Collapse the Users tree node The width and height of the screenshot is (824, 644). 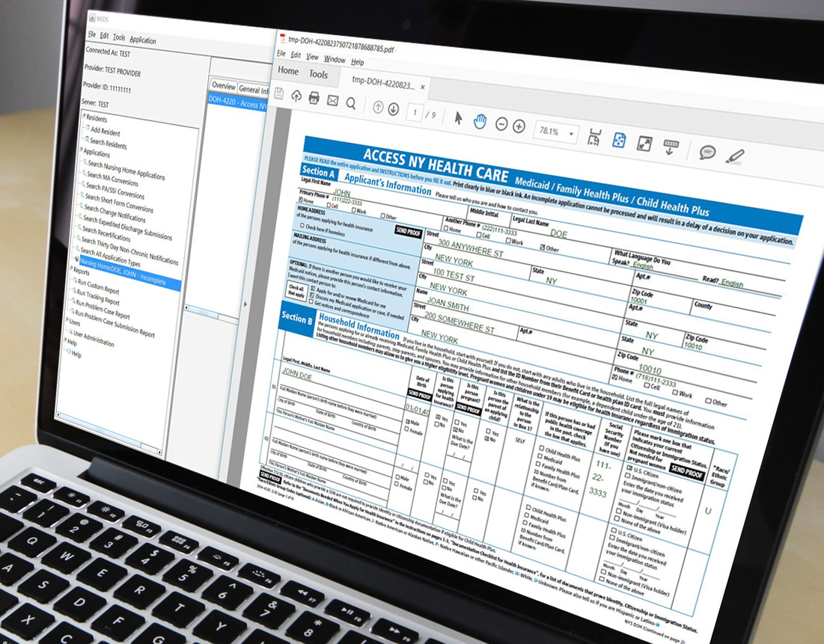tap(68, 320)
